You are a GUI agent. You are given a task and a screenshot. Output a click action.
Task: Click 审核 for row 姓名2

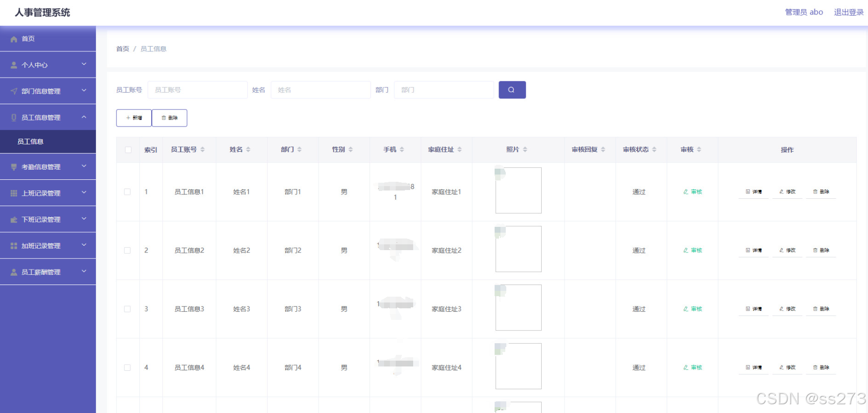[692, 251]
